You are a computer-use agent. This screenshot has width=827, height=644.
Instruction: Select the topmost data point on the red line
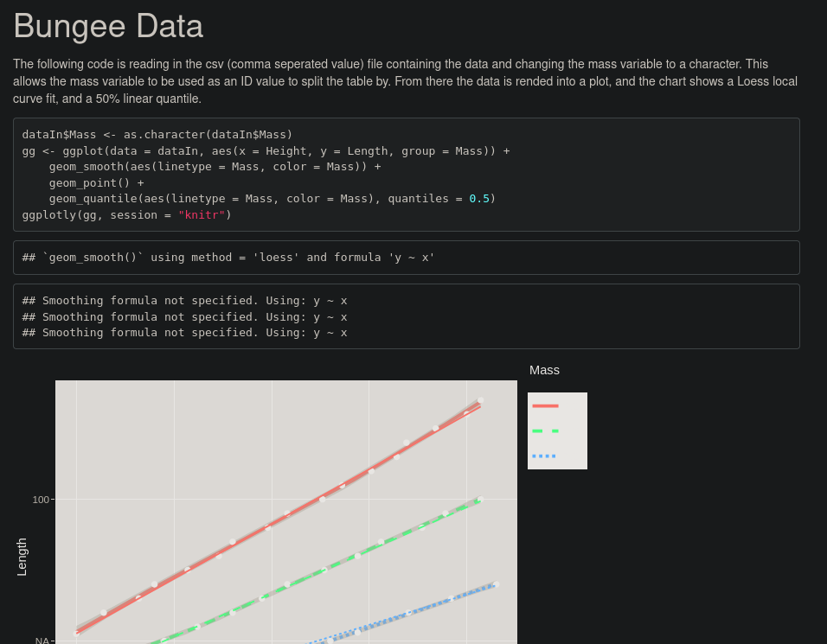480,401
